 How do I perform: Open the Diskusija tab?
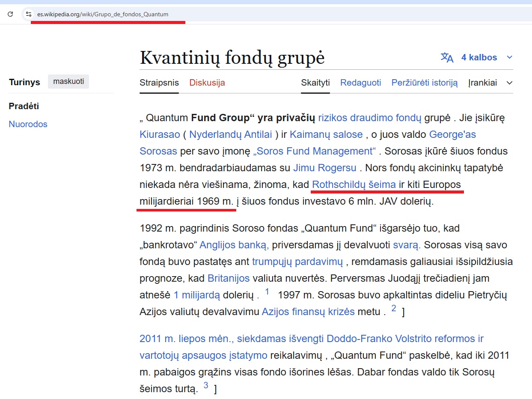[207, 83]
